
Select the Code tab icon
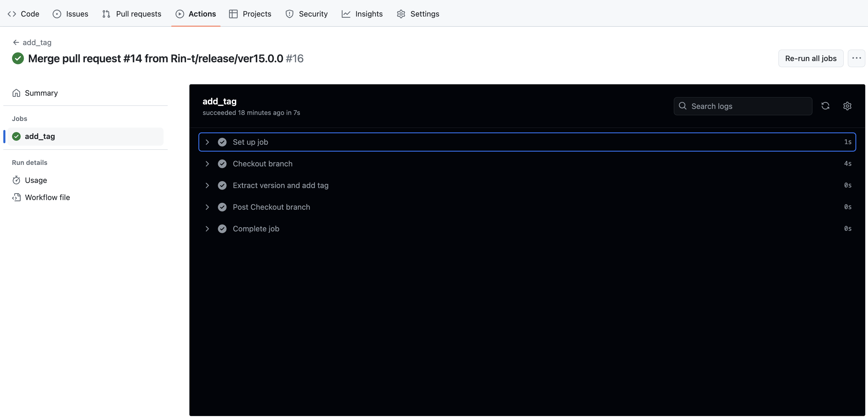[x=12, y=14]
